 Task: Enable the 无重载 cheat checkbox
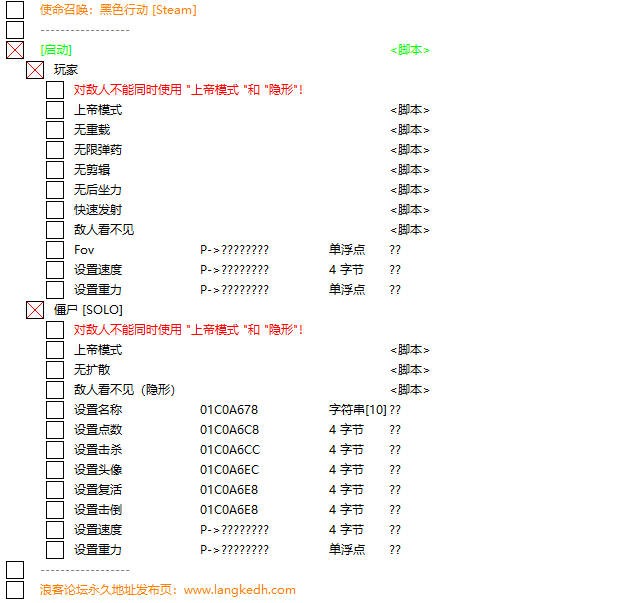55,130
